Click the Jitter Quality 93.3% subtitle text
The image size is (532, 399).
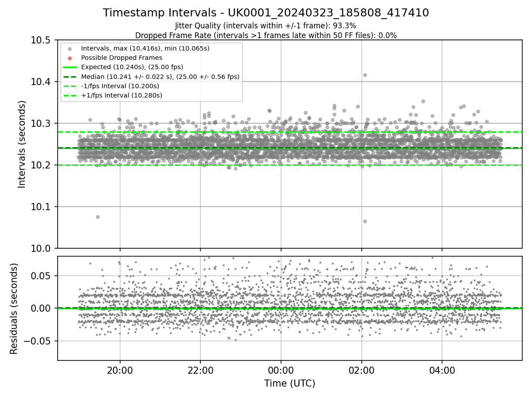coord(266,26)
